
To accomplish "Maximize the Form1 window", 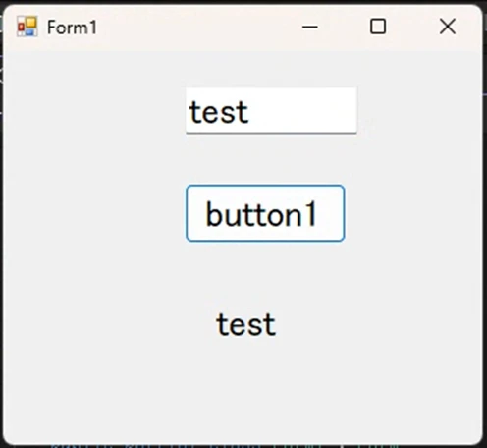I will [378, 27].
